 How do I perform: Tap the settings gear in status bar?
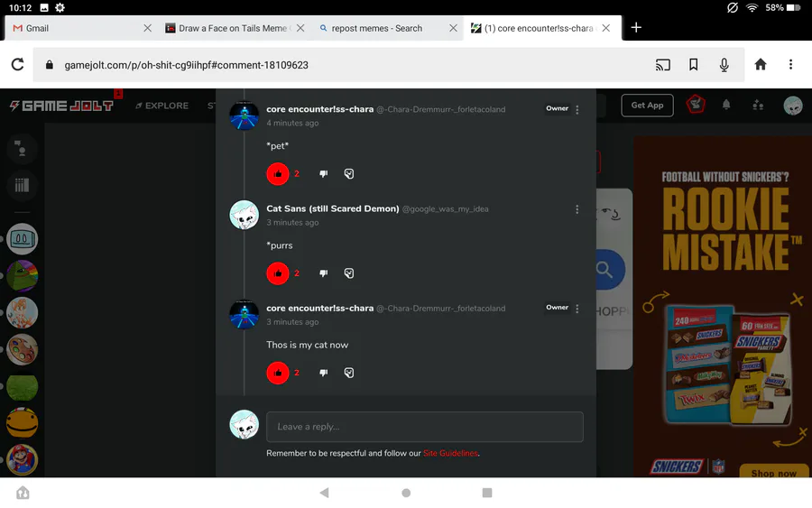(x=60, y=8)
